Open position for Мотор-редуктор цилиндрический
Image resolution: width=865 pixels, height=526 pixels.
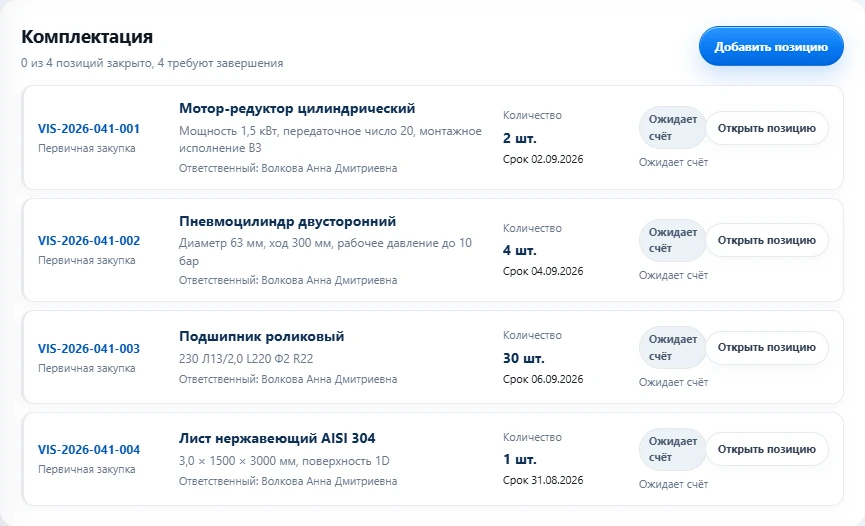[x=766, y=128]
